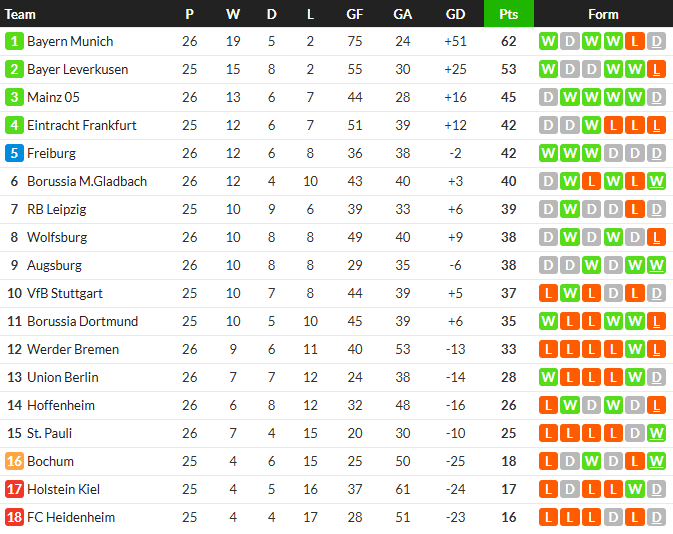Click Holstein Kiel's red position 17 badge
Viewport: 673px width, 534px height.
pos(14,489)
